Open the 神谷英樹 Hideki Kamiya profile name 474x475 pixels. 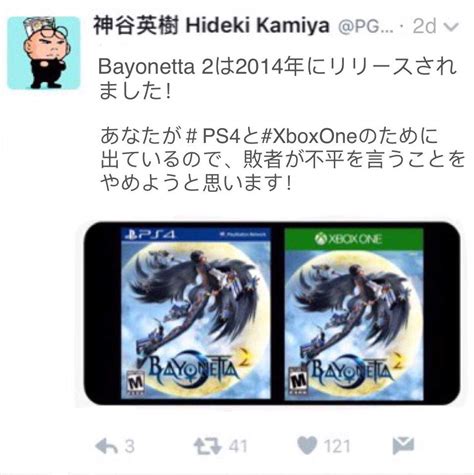211,26
